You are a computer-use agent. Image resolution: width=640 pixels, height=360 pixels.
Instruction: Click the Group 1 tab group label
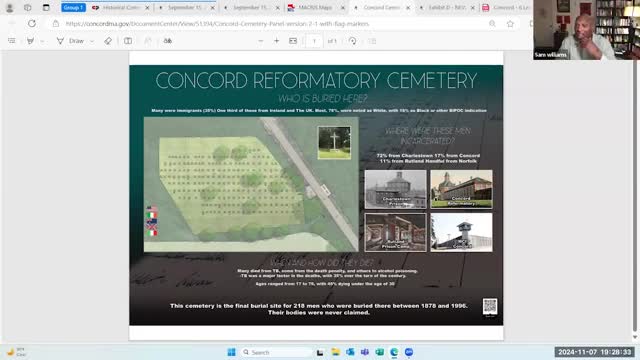click(x=73, y=7)
